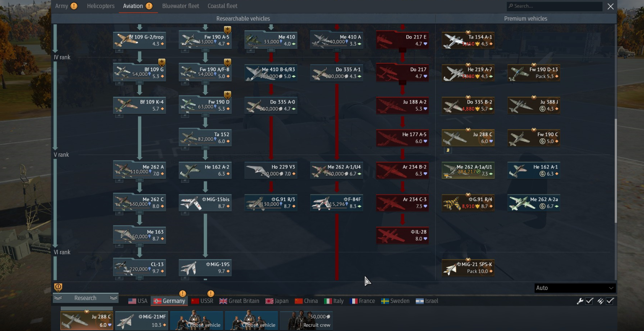Click the orange shield warning icon above Research
This screenshot has width=644, height=331.
[58, 287]
